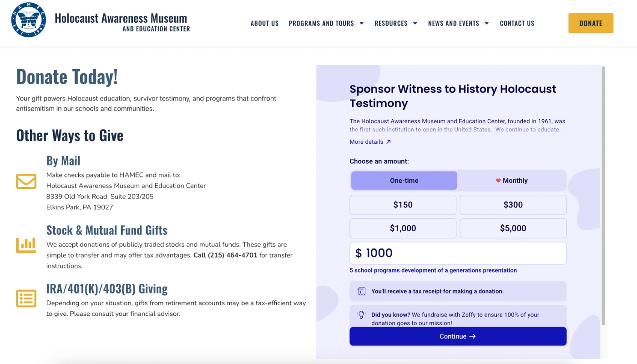
Task: Go to the Contact Us page
Action: pyautogui.click(x=517, y=23)
